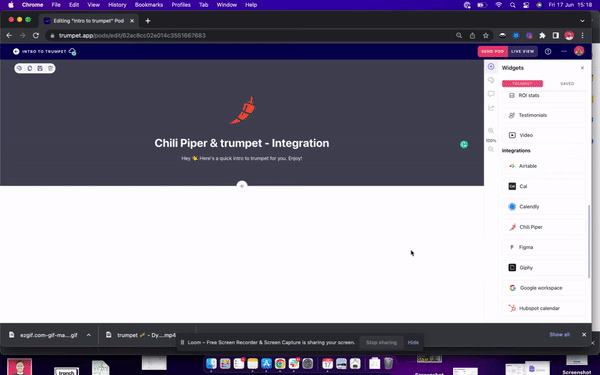Open the user avatar in the trumpet header
The height and width of the screenshot is (375, 600).
click(x=579, y=51)
